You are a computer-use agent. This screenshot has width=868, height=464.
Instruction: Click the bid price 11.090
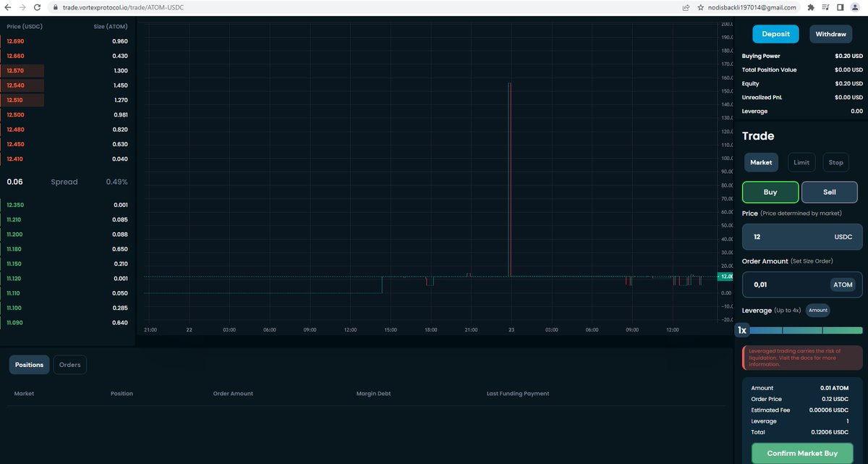pyautogui.click(x=14, y=323)
